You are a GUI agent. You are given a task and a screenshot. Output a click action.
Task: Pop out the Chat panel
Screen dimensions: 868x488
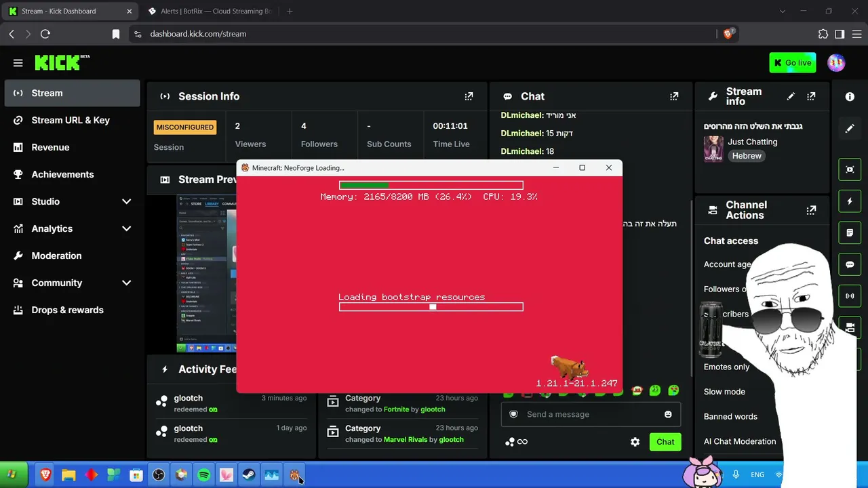(674, 96)
